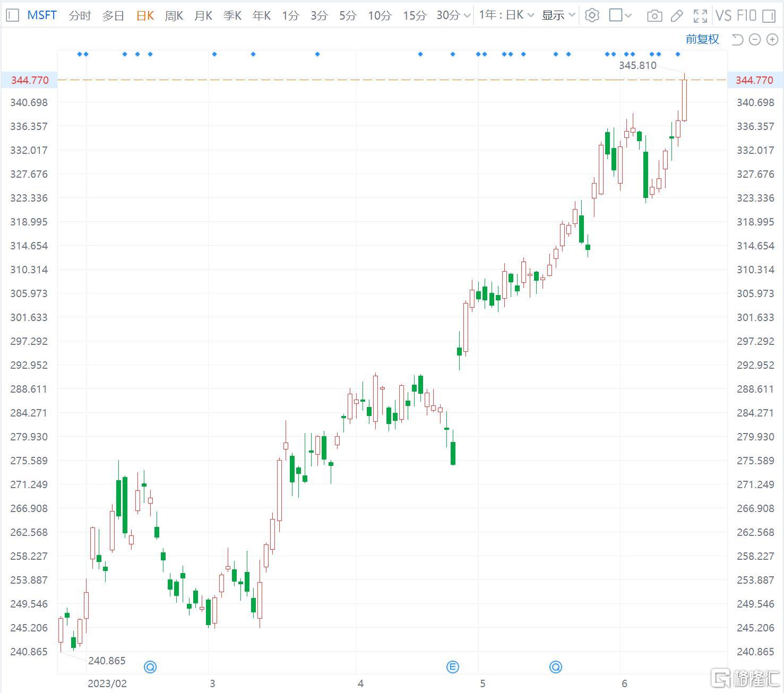The image size is (784, 693).
Task: Open the 1年:日K range dropdown
Action: coord(506,15)
